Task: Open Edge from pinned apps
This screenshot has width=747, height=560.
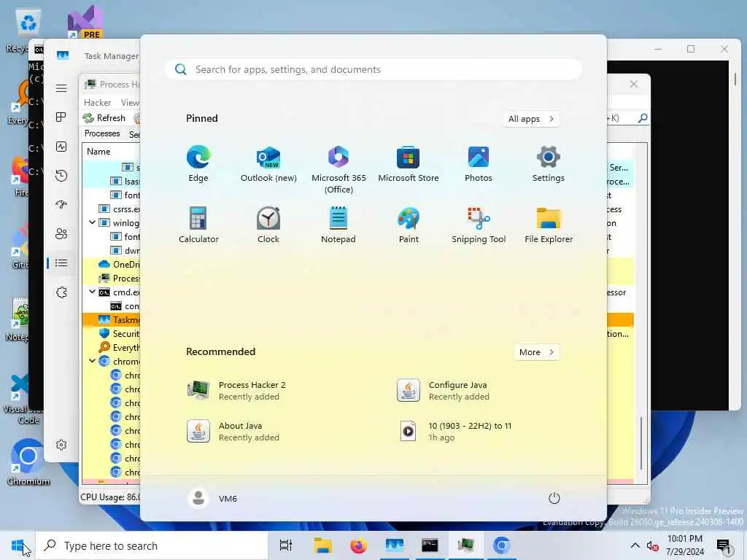Action: (x=198, y=164)
